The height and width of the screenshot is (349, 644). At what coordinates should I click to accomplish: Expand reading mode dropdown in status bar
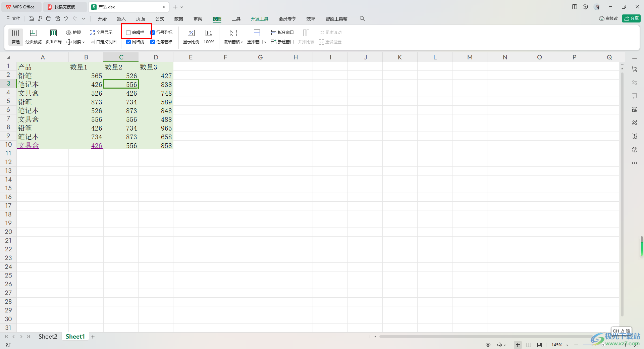(x=505, y=345)
